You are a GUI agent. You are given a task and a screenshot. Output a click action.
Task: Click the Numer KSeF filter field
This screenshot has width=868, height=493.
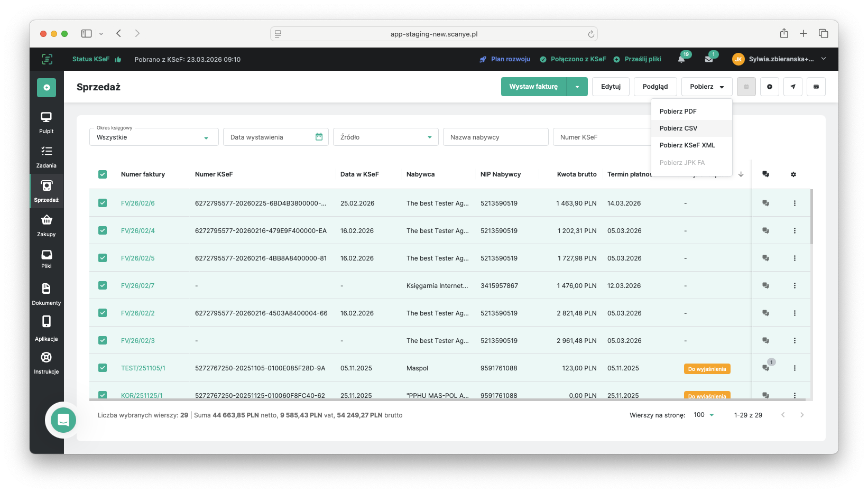pos(602,137)
